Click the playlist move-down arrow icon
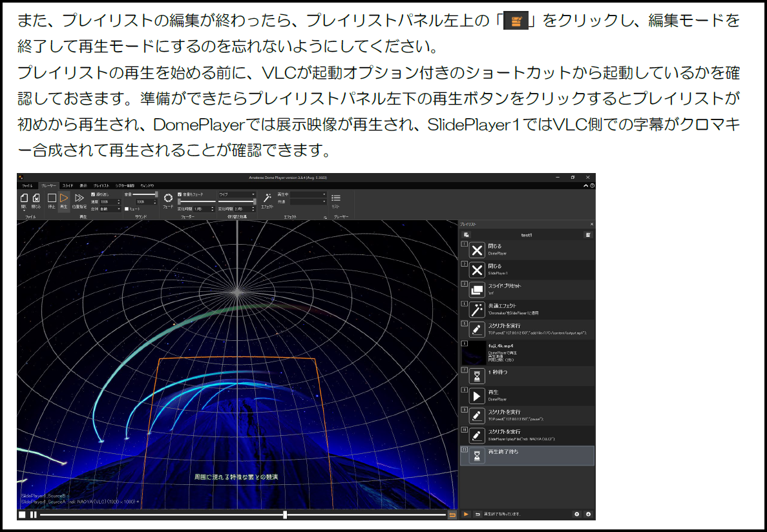Image resolution: width=767 pixels, height=532 pixels. point(588,515)
